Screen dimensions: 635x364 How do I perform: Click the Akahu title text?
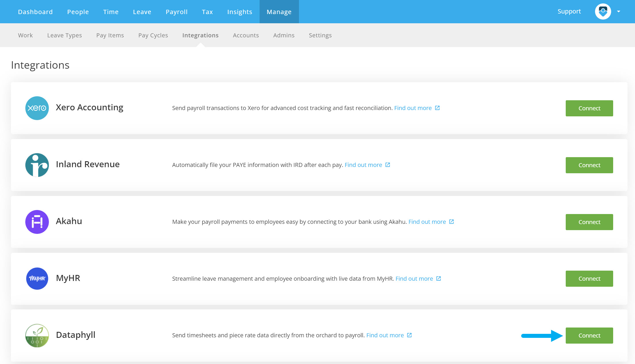tap(69, 221)
